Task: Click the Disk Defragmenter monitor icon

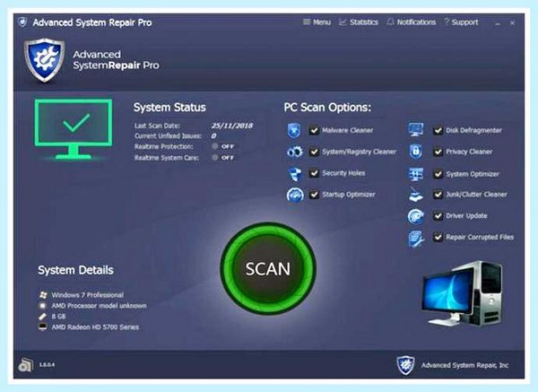Action: coord(415,130)
